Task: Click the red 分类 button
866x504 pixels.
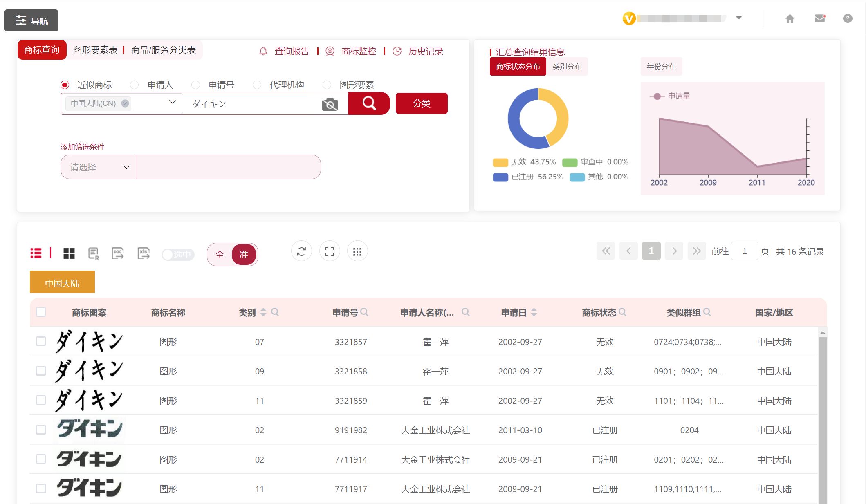Action: click(422, 103)
